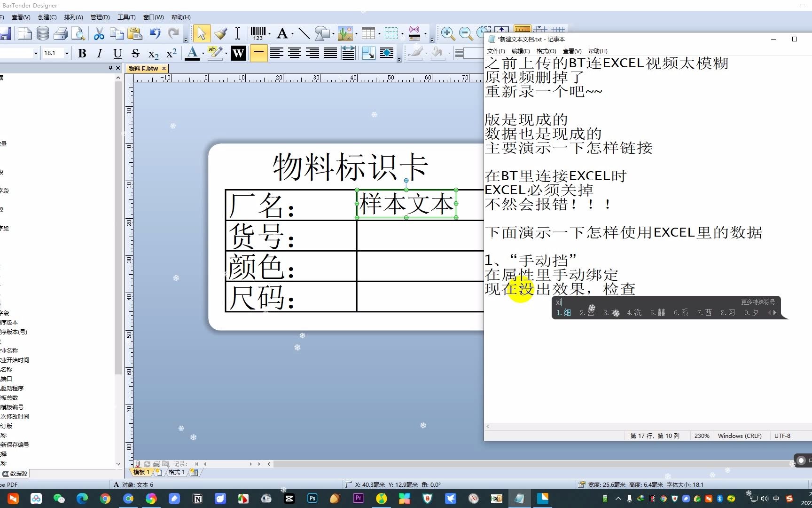
Task: Open the font color dropdown arrow
Action: coord(203,53)
